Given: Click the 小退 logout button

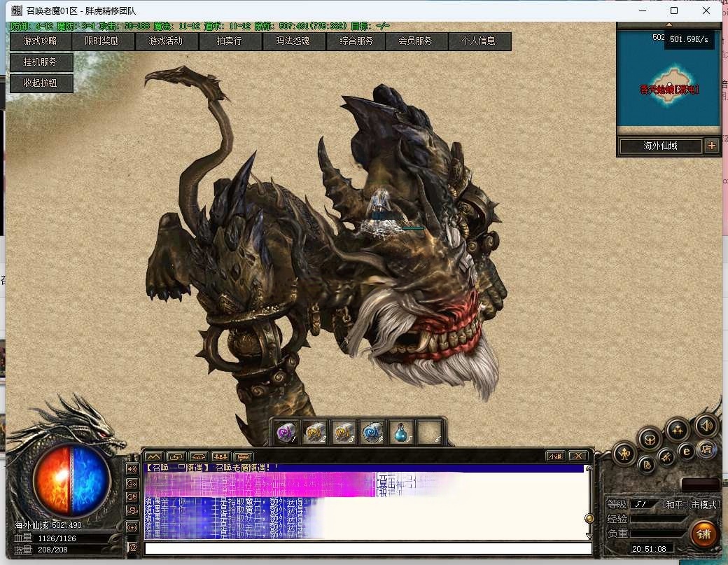Looking at the screenshot, I should [555, 456].
